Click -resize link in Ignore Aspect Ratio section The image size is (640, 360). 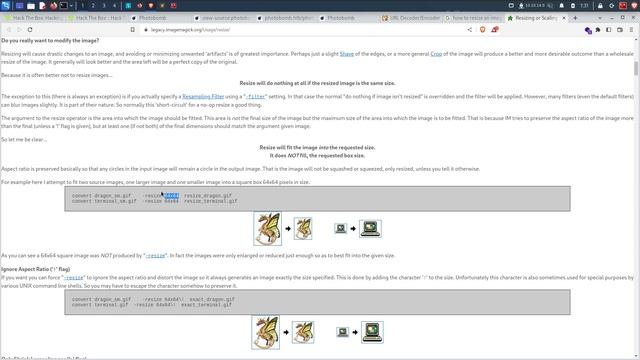pyautogui.click(x=74, y=278)
